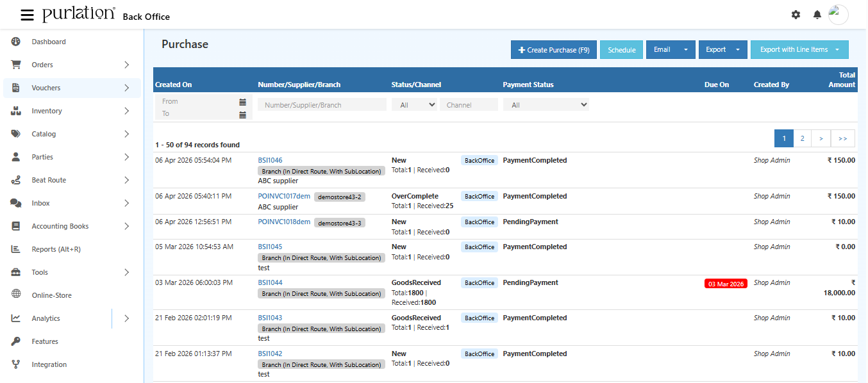Image resolution: width=868 pixels, height=383 pixels.
Task: Open purchase voucher BSI1046
Action: click(x=269, y=160)
